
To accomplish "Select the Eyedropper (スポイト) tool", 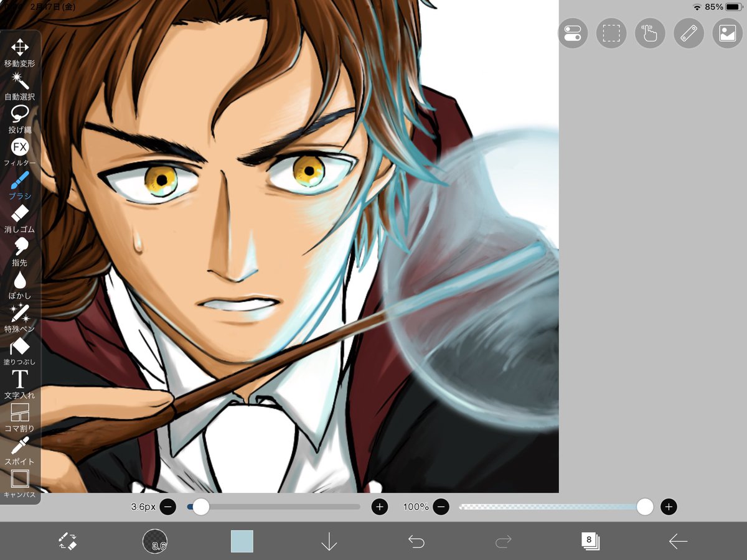I will [20, 451].
